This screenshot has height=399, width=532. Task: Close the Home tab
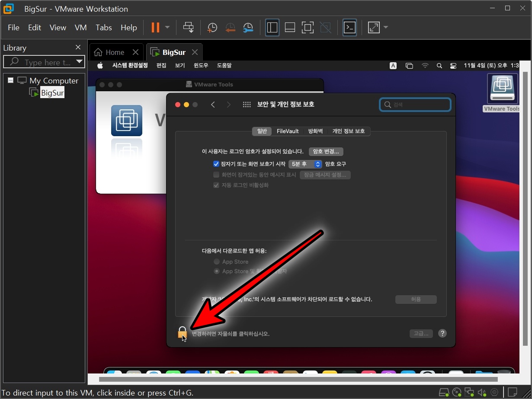(x=135, y=52)
